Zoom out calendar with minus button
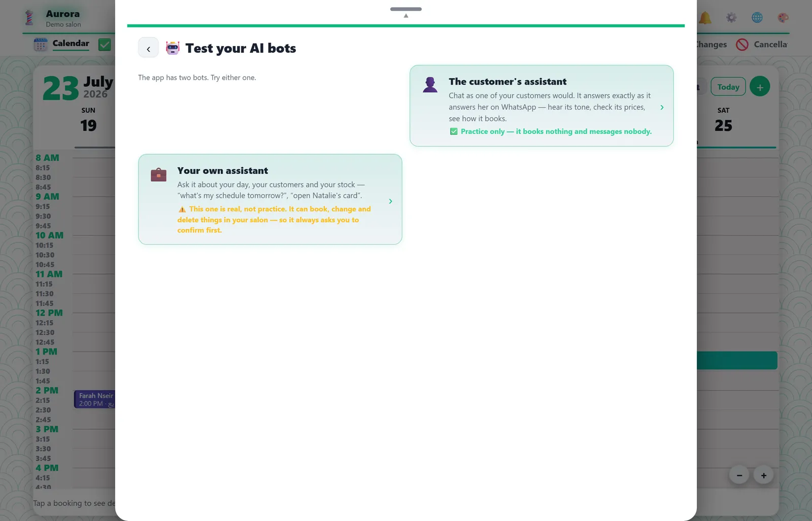The width and height of the screenshot is (812, 521). tap(739, 475)
